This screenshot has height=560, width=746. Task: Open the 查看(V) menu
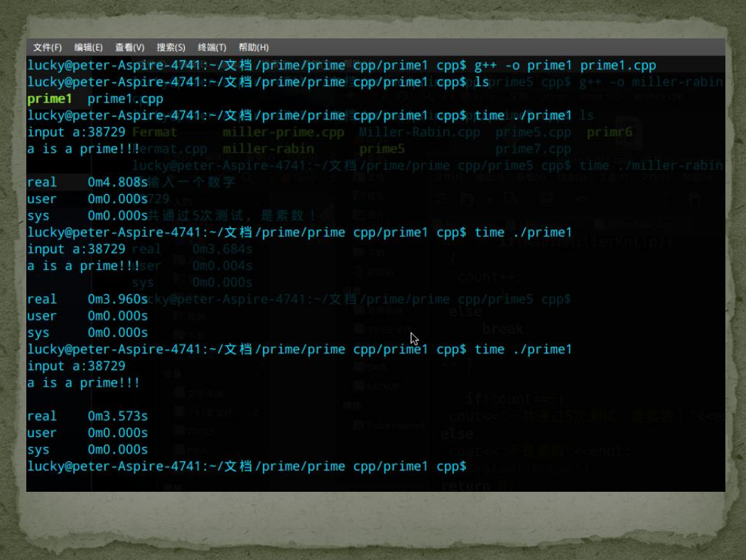pyautogui.click(x=130, y=48)
